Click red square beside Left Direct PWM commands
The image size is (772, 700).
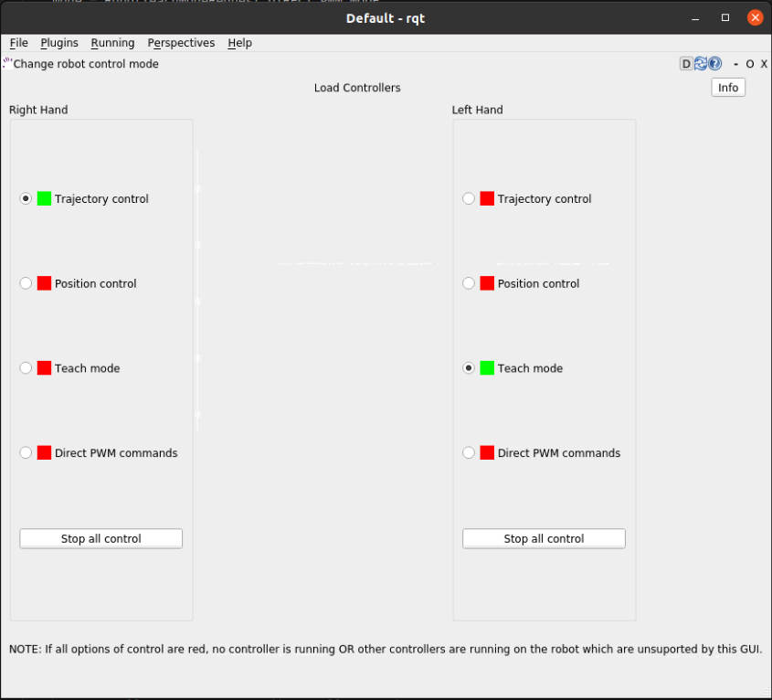[x=487, y=452]
